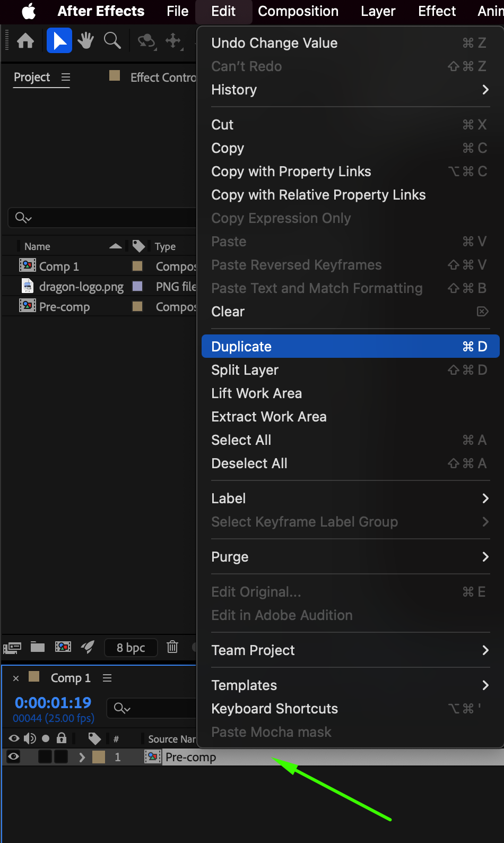Open the Layer menu
Viewport: 504px width, 843px height.
378,11
